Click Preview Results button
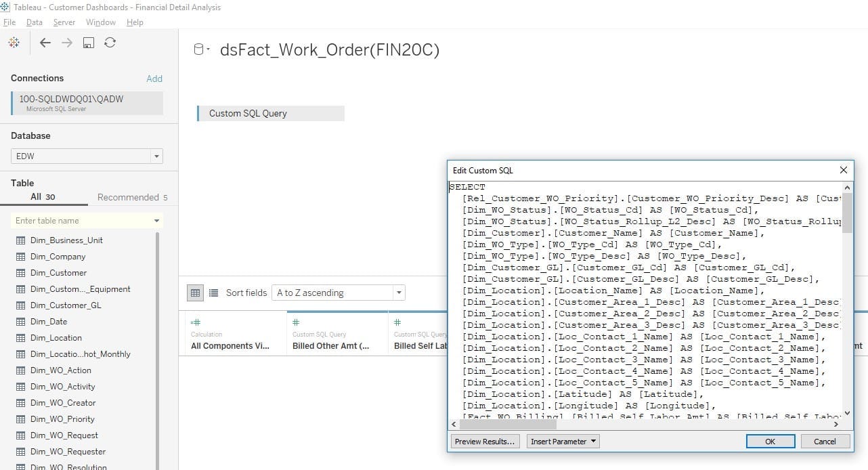 (x=484, y=442)
